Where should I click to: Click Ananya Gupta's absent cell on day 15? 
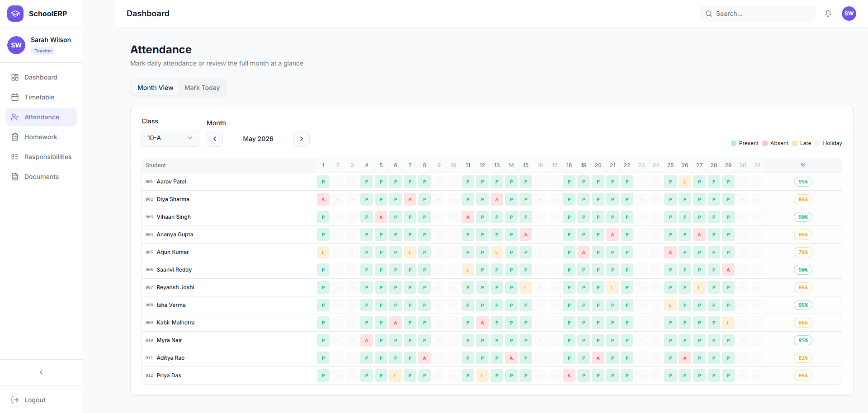526,235
